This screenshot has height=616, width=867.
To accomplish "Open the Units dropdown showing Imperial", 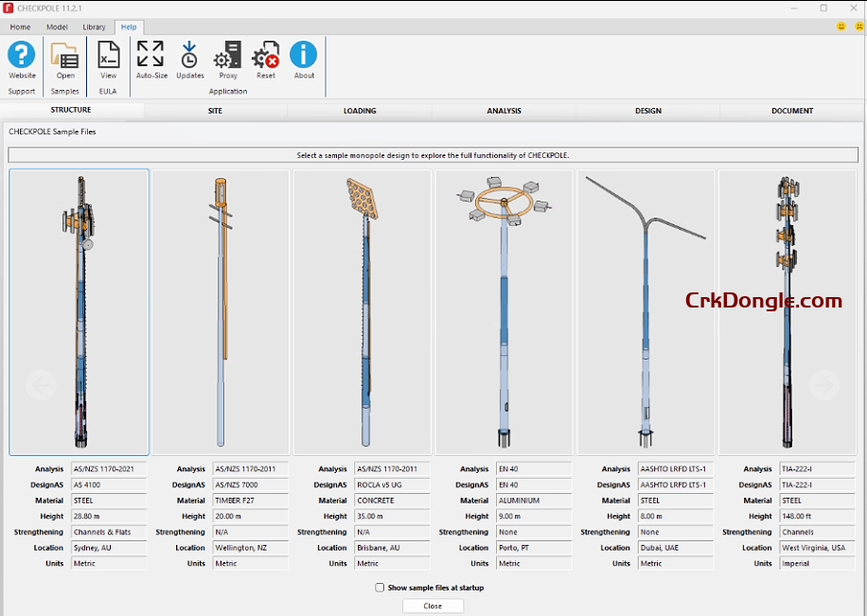I will click(x=816, y=563).
